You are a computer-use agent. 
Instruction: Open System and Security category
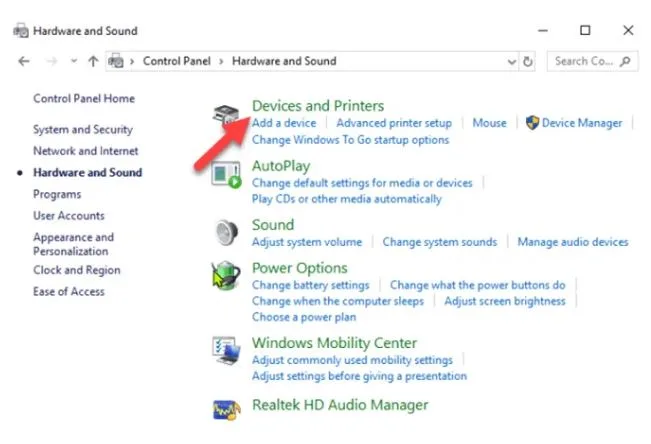tap(83, 130)
